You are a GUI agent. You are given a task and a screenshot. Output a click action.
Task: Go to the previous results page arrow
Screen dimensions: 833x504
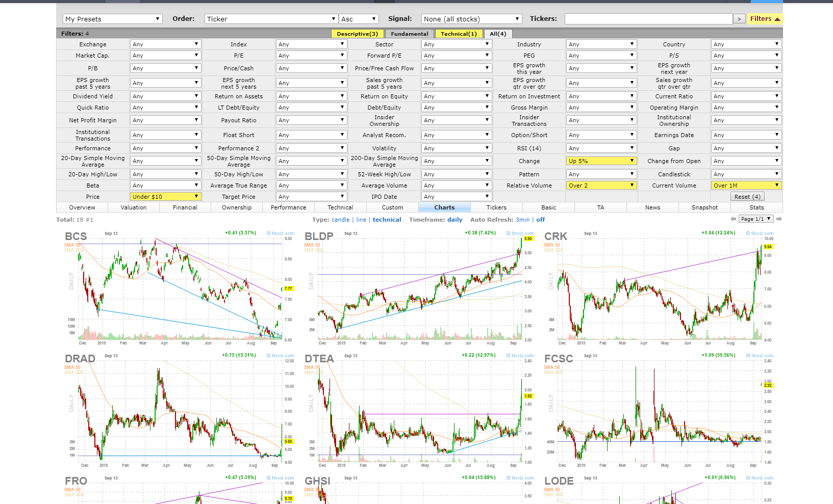point(734,219)
